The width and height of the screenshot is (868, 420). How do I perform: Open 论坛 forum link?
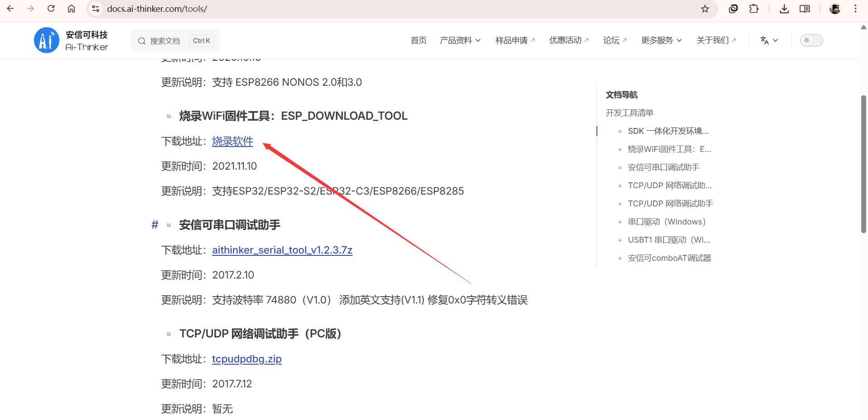point(615,40)
